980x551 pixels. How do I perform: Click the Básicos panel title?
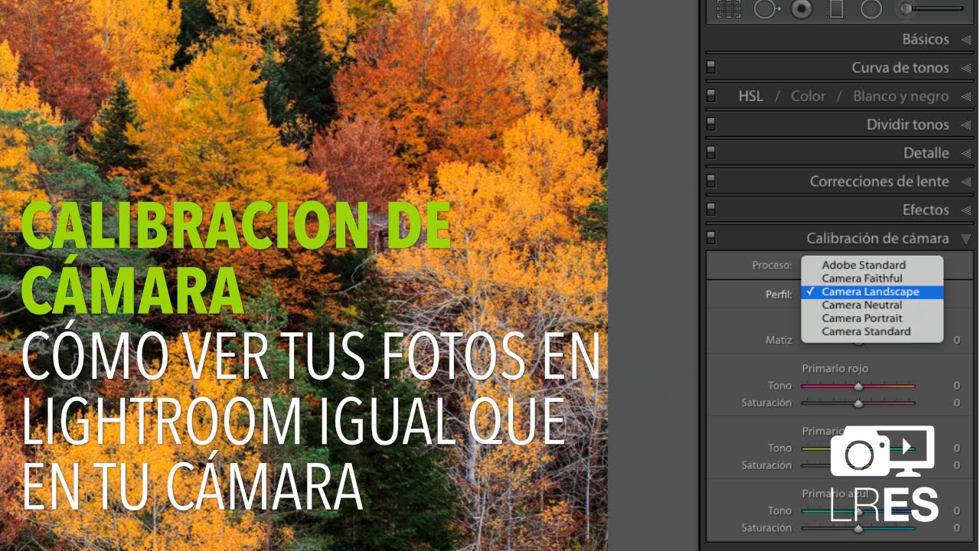925,39
